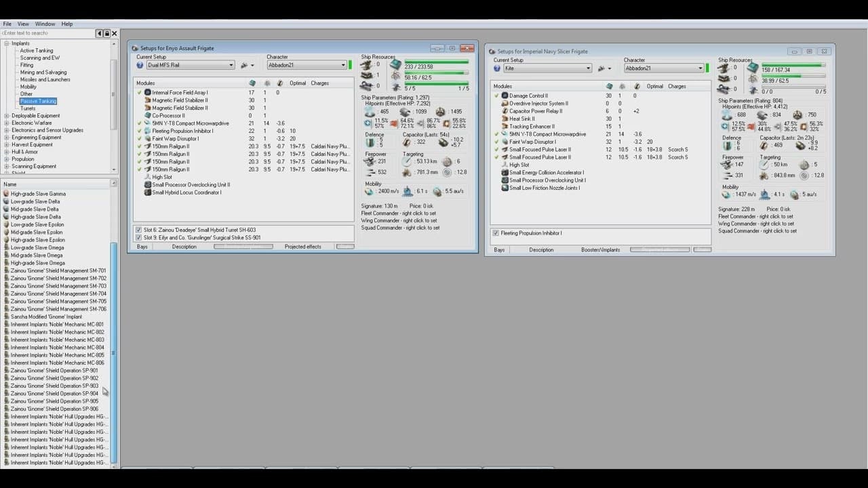Expand the Electronic Warfare node
This screenshot has height=488, width=868.
(x=7, y=123)
